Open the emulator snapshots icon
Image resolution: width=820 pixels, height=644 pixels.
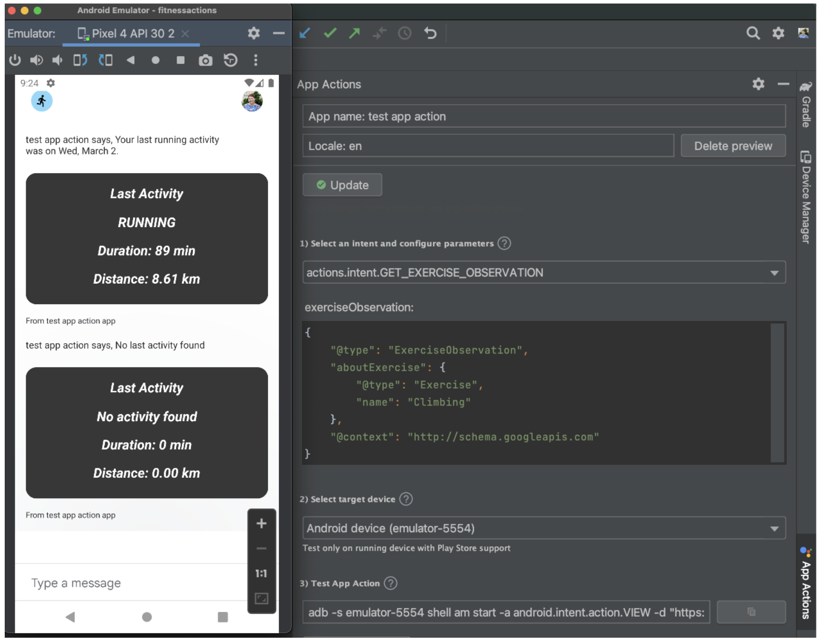[231, 60]
